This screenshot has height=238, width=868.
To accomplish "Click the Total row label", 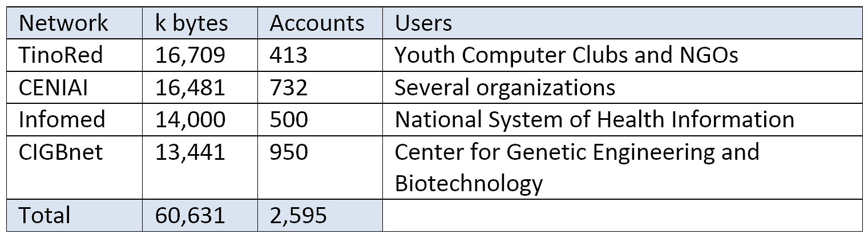I will 74,215.
